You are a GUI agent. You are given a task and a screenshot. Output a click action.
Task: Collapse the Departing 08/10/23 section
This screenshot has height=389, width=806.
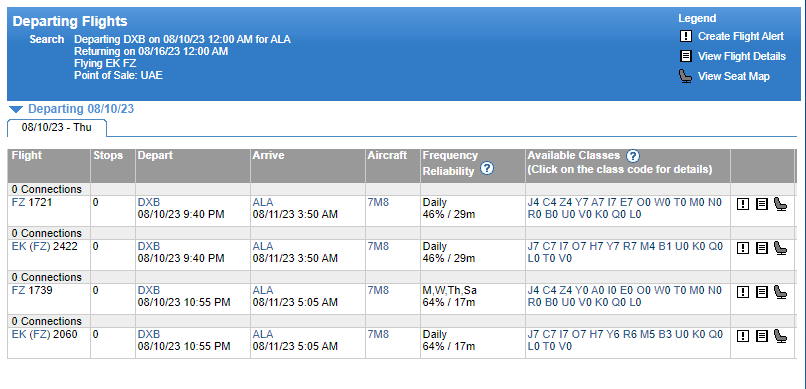pos(16,109)
